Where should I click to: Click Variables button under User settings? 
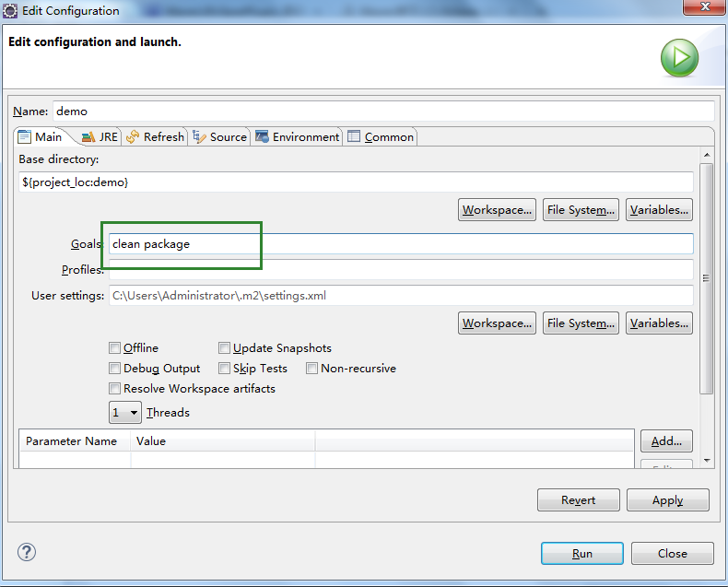(659, 323)
